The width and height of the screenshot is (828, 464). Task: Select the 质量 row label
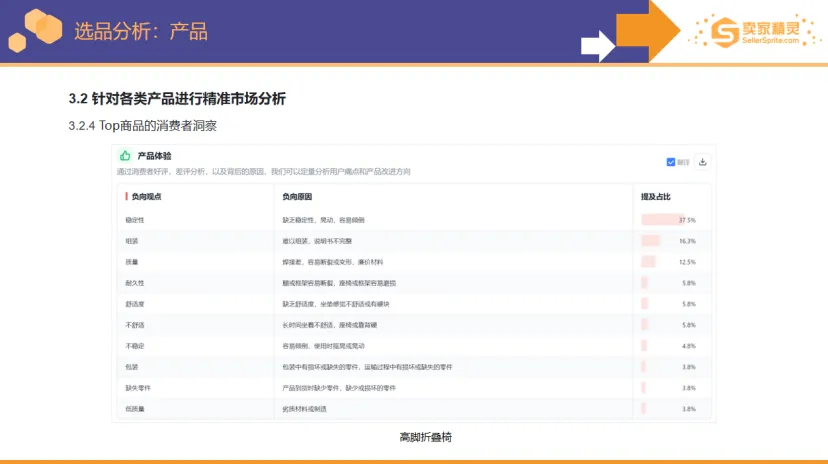tap(131, 262)
